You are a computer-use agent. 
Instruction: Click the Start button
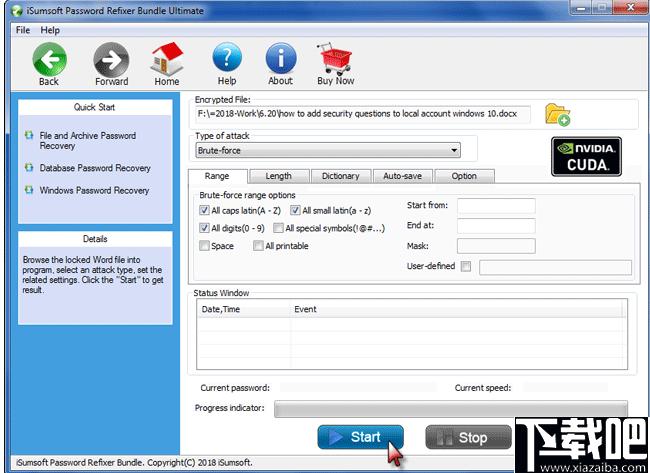point(360,437)
